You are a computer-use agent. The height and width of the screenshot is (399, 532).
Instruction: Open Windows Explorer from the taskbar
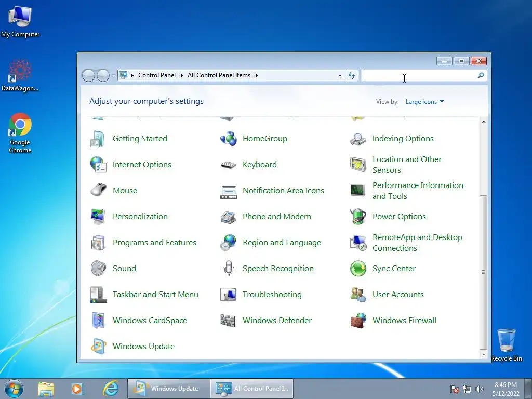click(x=46, y=389)
